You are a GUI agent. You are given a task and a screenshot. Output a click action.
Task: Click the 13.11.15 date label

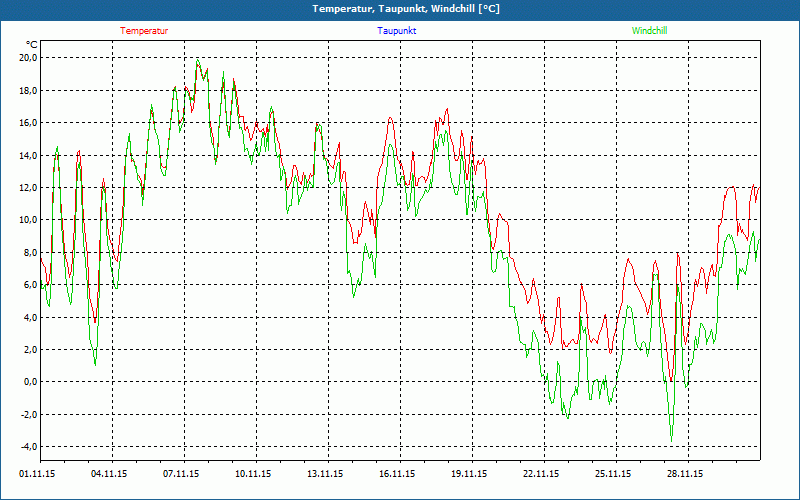click(325, 474)
